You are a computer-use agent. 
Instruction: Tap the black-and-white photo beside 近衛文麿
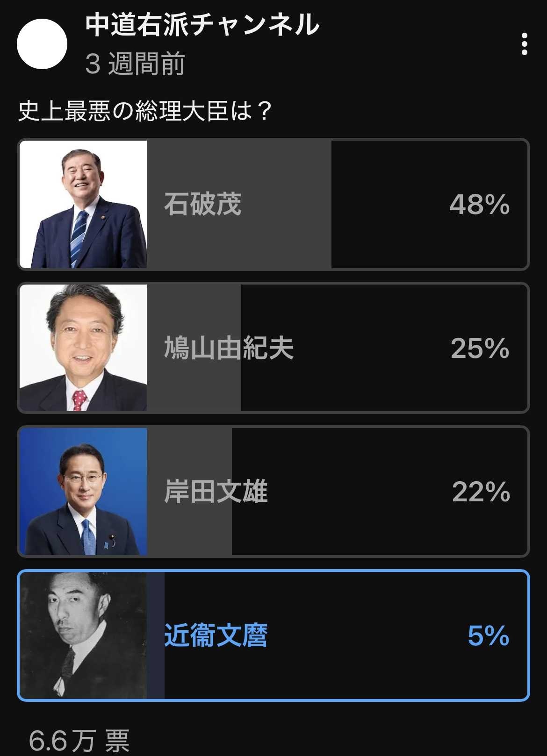[x=83, y=635]
